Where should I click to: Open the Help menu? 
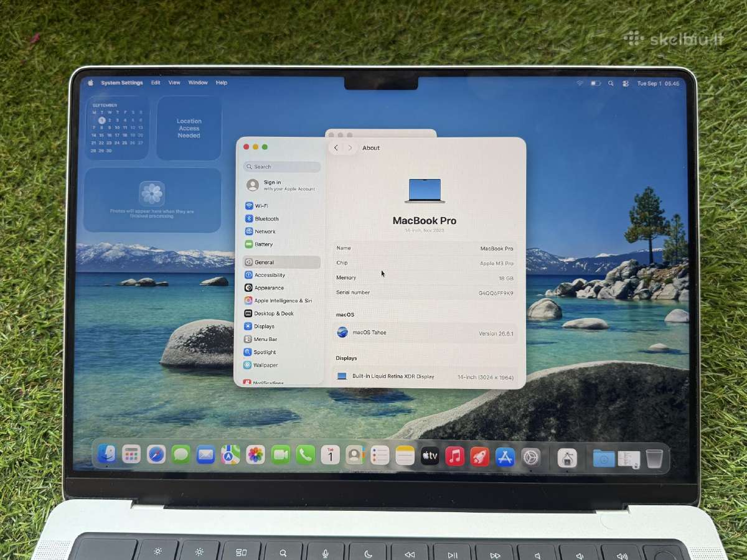point(222,83)
